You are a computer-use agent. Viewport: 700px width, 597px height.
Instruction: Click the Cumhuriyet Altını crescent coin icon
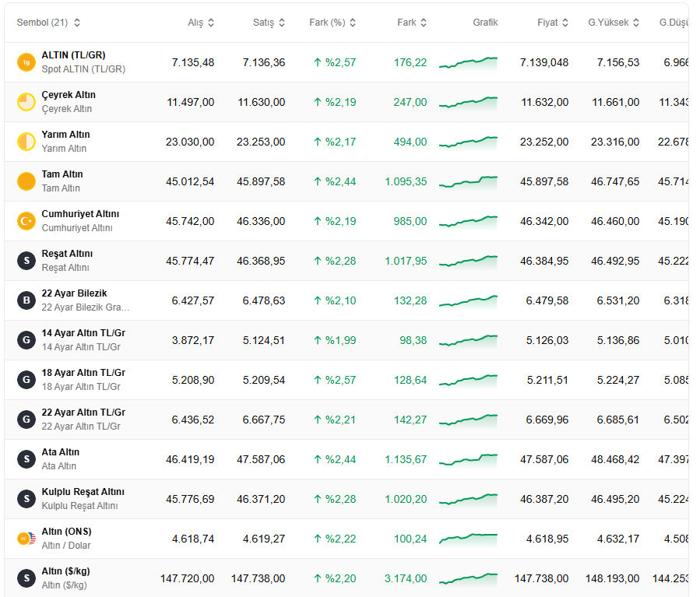coord(26,221)
